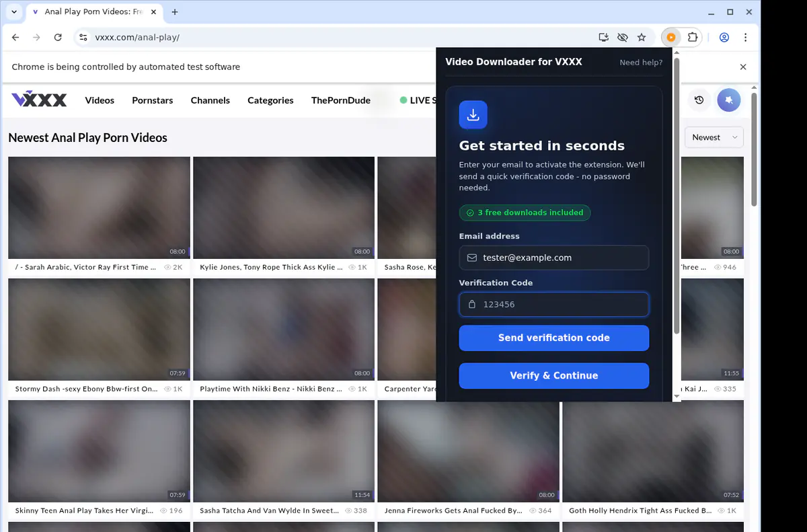Click the main page vertical scrollbar
This screenshot has height=532, width=807.
[754, 149]
